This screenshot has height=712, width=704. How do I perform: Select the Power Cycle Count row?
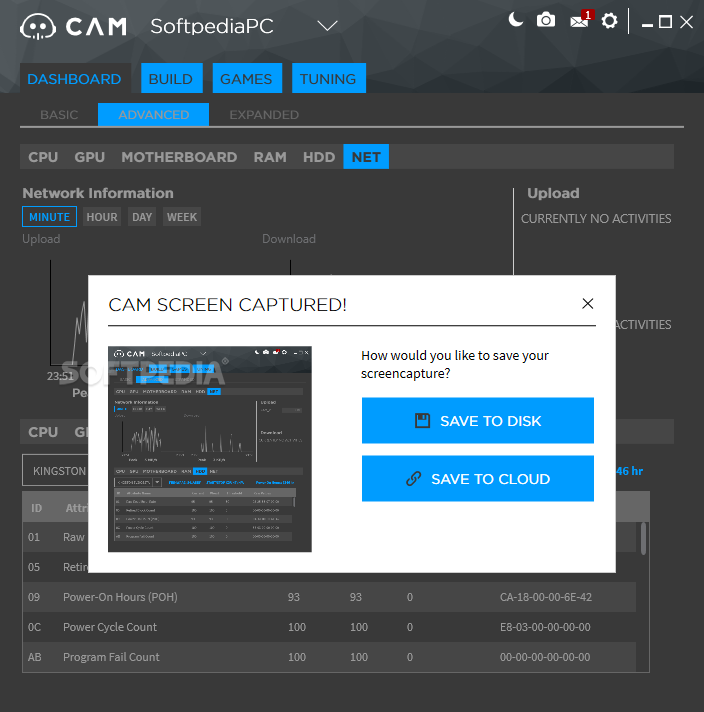pos(329,627)
